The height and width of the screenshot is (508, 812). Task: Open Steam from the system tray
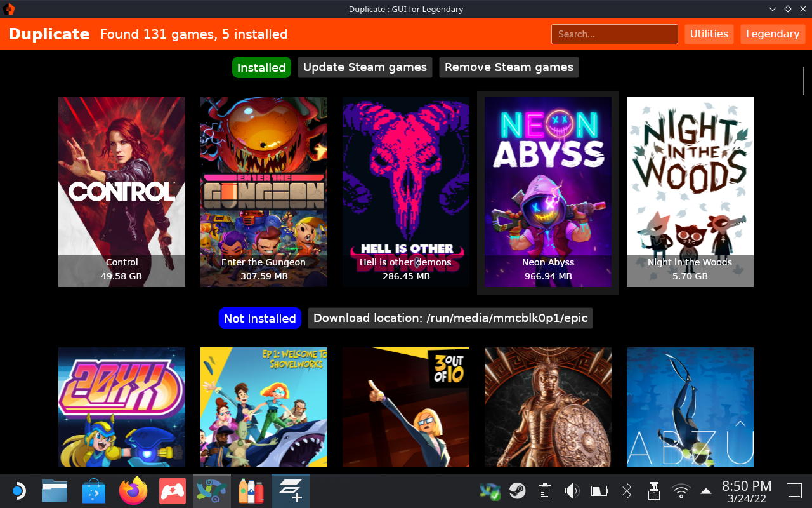518,491
